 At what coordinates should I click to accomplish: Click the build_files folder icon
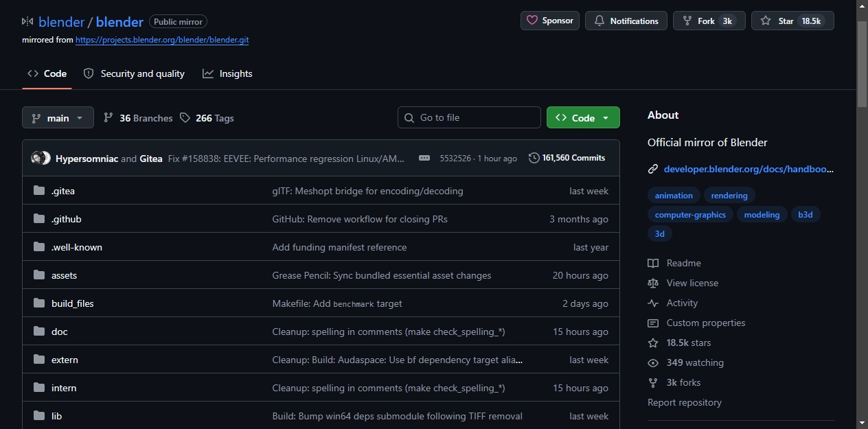click(x=39, y=303)
